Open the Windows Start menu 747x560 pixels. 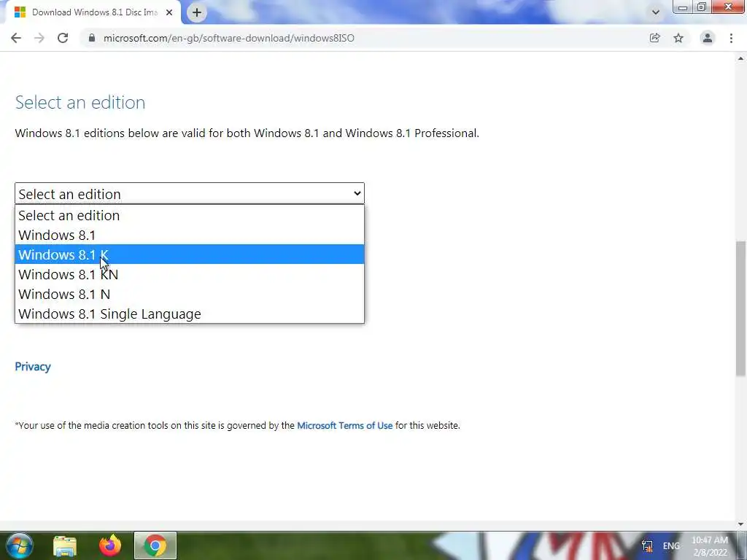[19, 545]
